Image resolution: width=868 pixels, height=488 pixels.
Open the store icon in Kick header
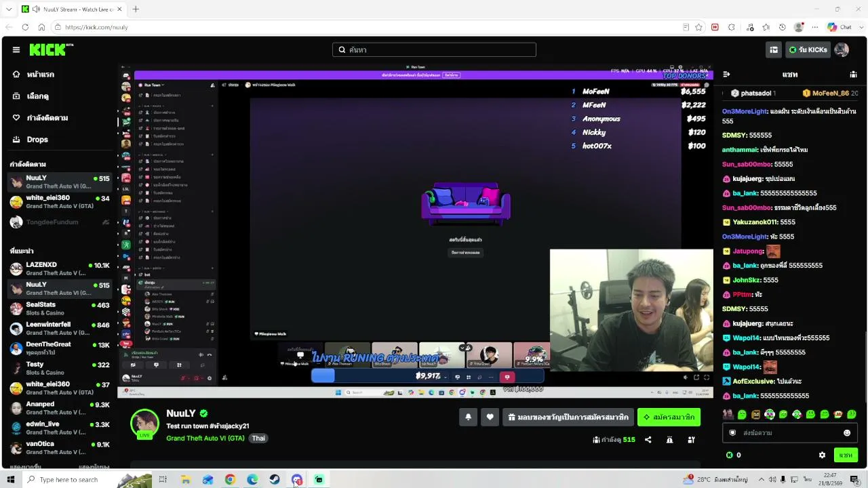click(x=774, y=49)
